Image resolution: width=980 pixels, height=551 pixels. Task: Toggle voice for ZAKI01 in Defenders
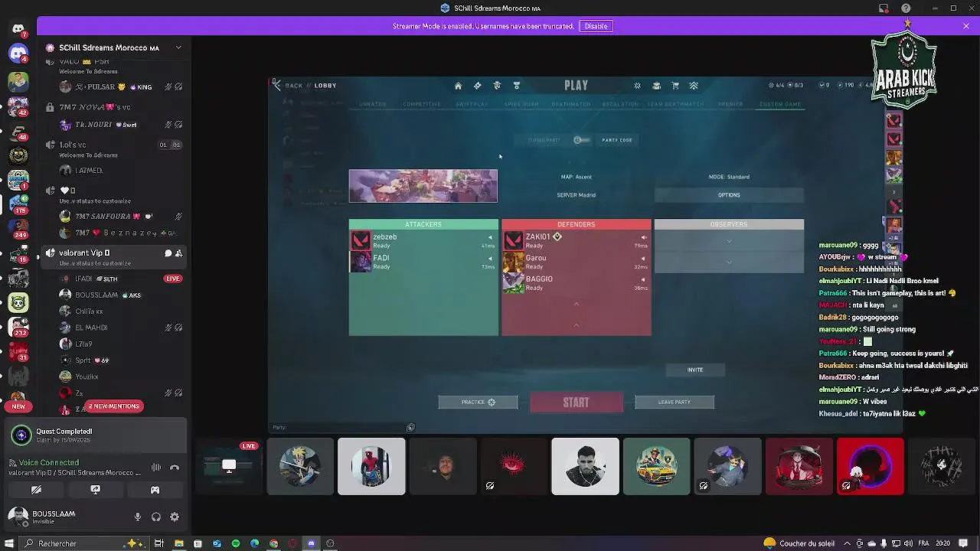643,237
